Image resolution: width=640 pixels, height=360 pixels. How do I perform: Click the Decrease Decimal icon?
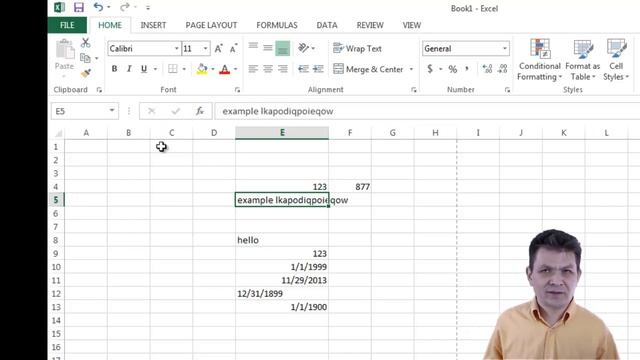502,69
